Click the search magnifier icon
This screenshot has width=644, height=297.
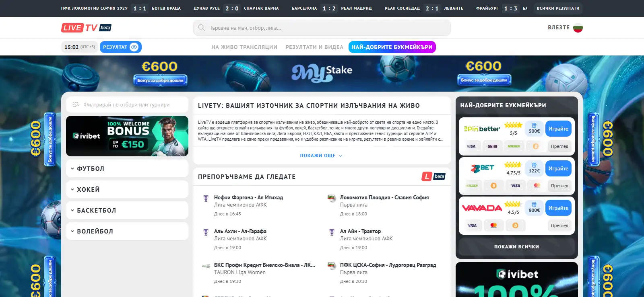[202, 28]
